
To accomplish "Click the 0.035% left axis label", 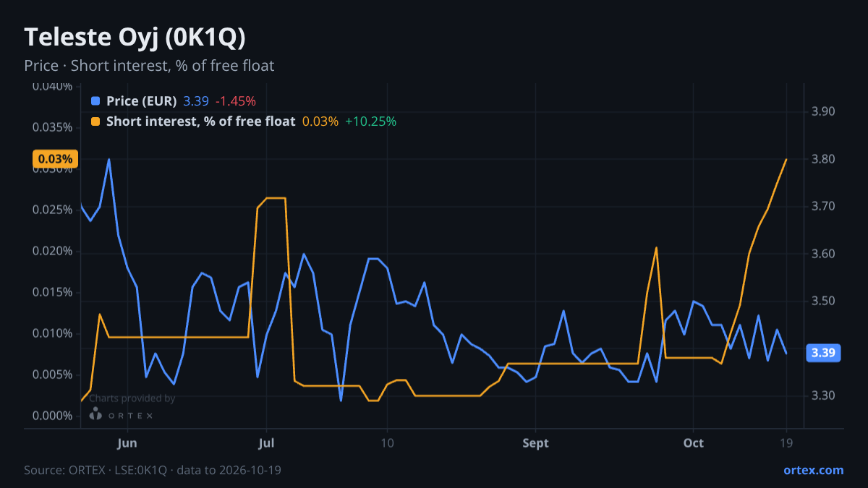I will click(53, 127).
